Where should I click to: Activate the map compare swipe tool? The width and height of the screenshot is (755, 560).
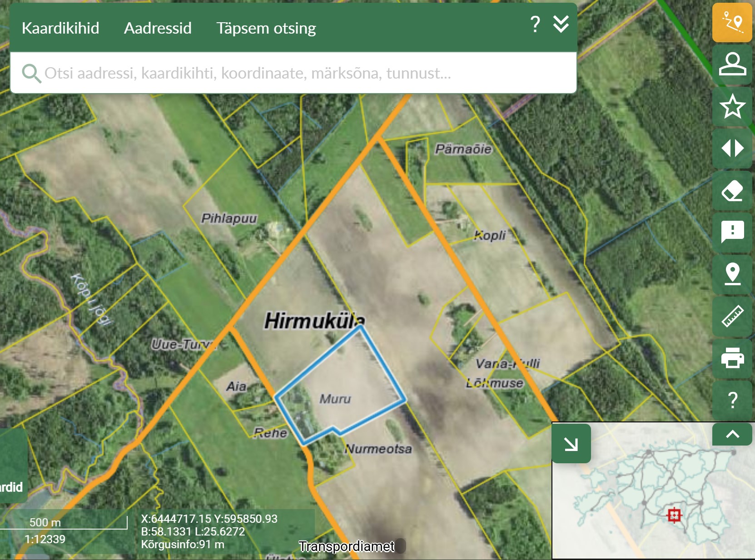(732, 149)
